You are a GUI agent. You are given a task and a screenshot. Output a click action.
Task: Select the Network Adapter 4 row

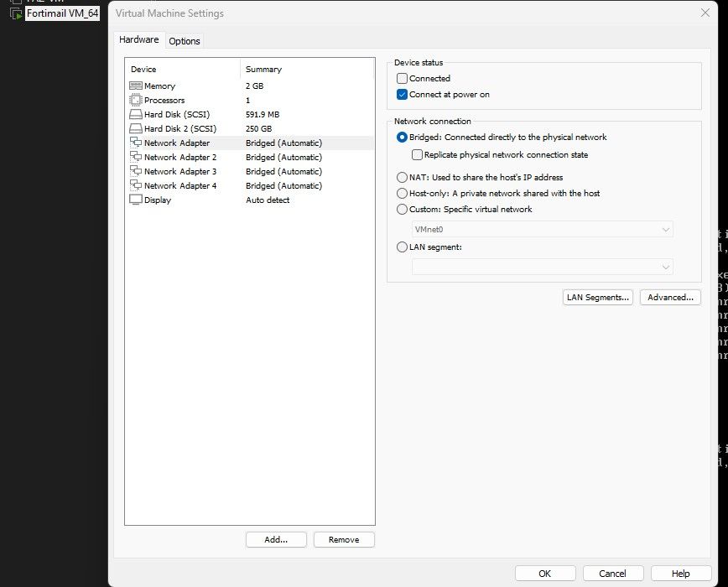251,185
